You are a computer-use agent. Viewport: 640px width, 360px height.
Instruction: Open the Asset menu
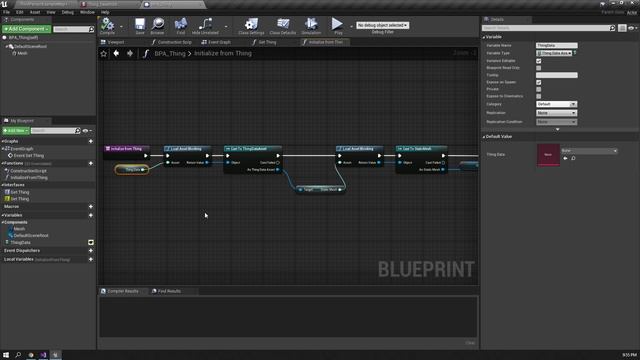(x=35, y=12)
